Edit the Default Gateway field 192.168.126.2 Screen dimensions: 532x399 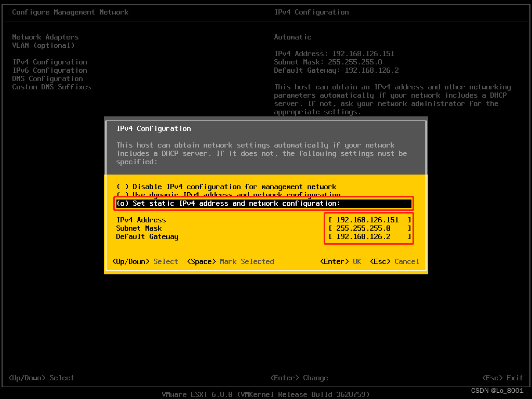[x=369, y=236]
